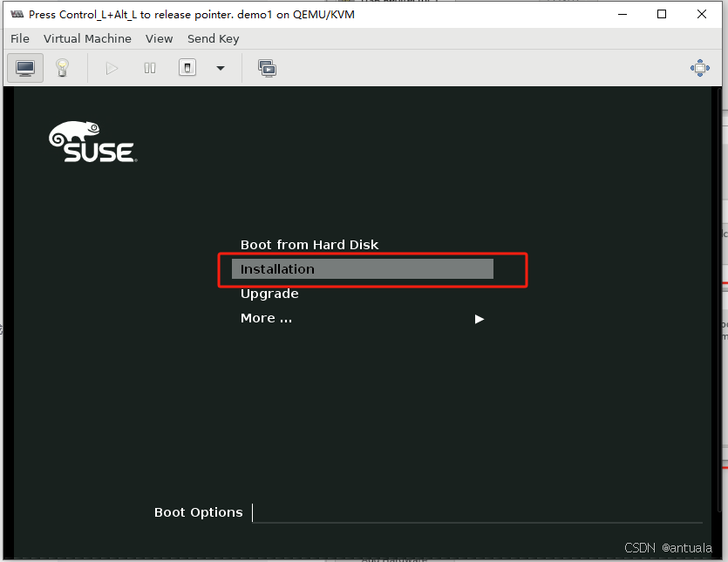The height and width of the screenshot is (562, 728).
Task: Expand the More submenu arrow
Action: 480,319
